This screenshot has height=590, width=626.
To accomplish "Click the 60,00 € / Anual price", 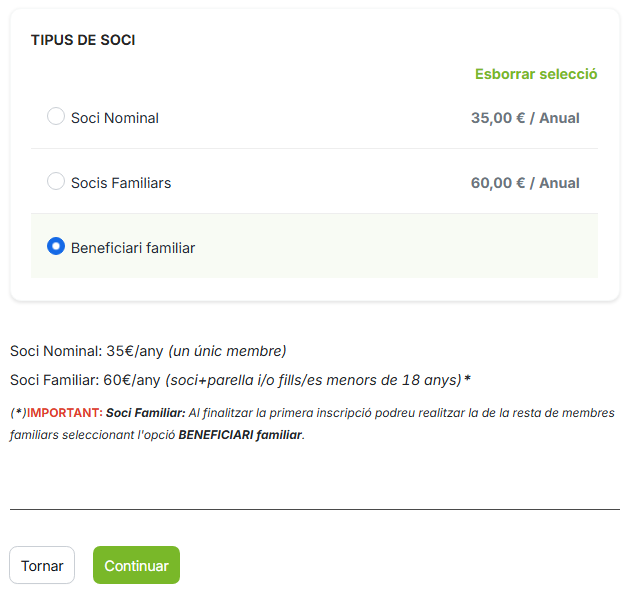I will click(x=525, y=183).
